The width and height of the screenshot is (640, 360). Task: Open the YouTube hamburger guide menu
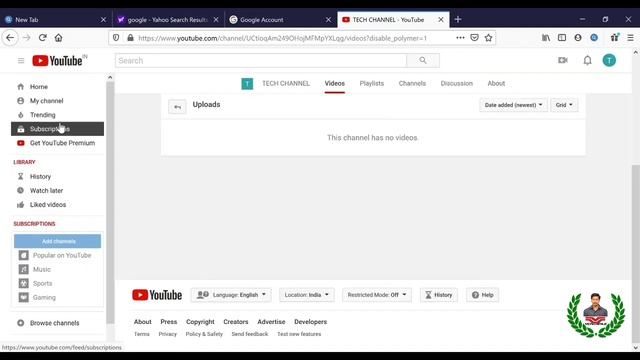[21, 61]
